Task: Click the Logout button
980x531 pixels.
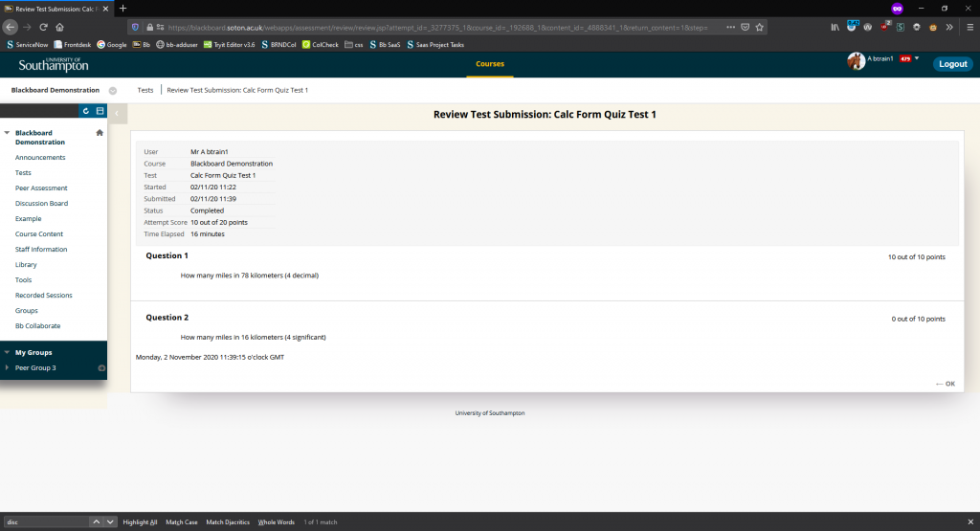Action: pos(953,64)
